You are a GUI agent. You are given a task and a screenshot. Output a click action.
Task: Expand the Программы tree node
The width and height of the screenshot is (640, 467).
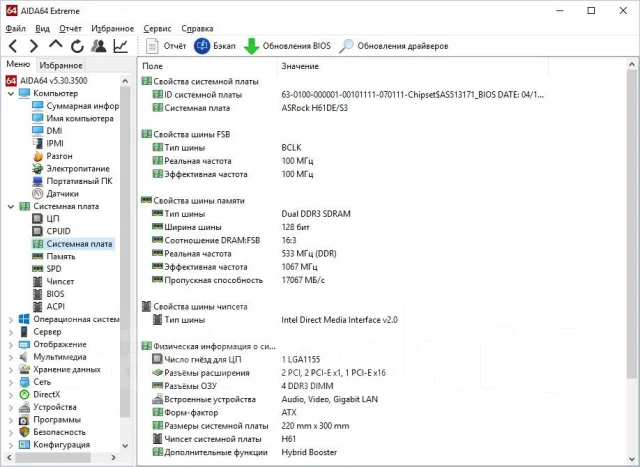coord(11,420)
